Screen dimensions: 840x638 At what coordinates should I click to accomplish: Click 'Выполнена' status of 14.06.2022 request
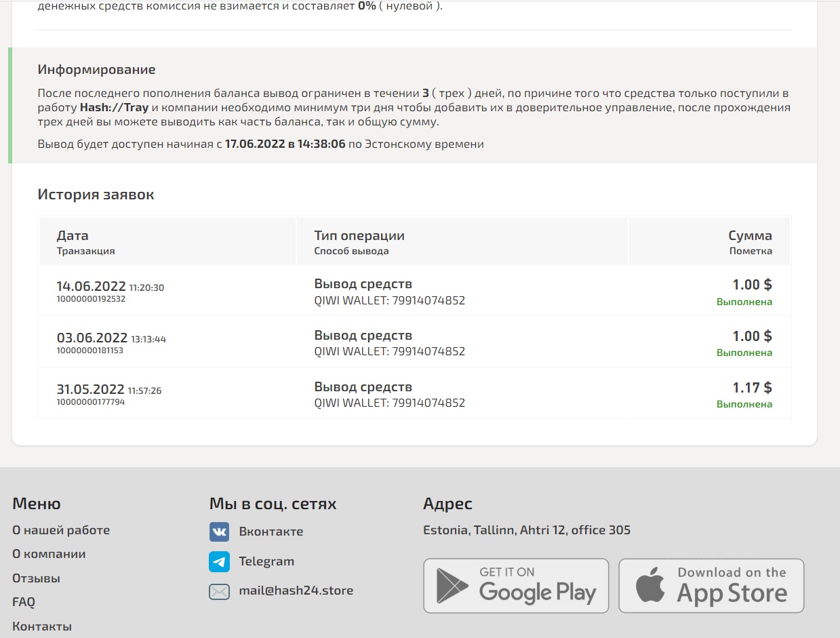[x=744, y=302]
